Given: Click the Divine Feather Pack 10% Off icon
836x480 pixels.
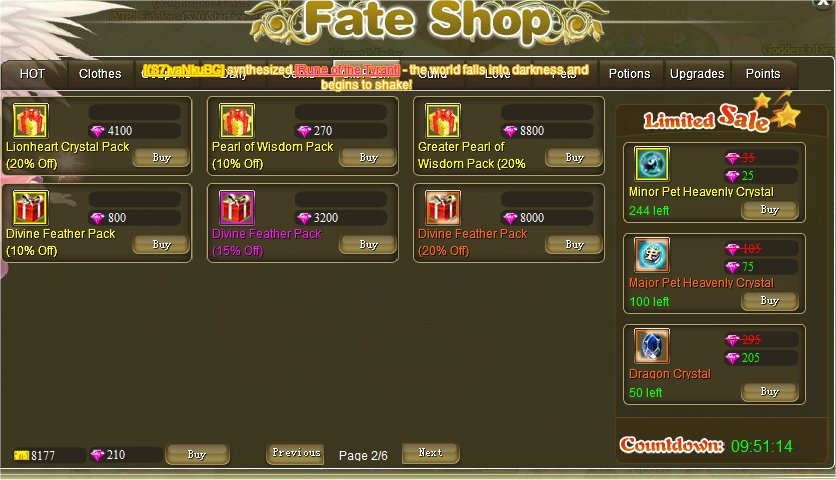Looking at the screenshot, I should click(30, 207).
